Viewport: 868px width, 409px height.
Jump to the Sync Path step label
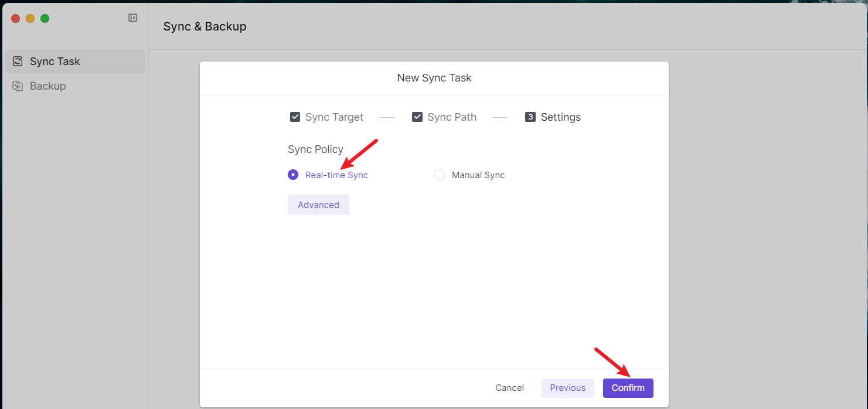point(452,117)
